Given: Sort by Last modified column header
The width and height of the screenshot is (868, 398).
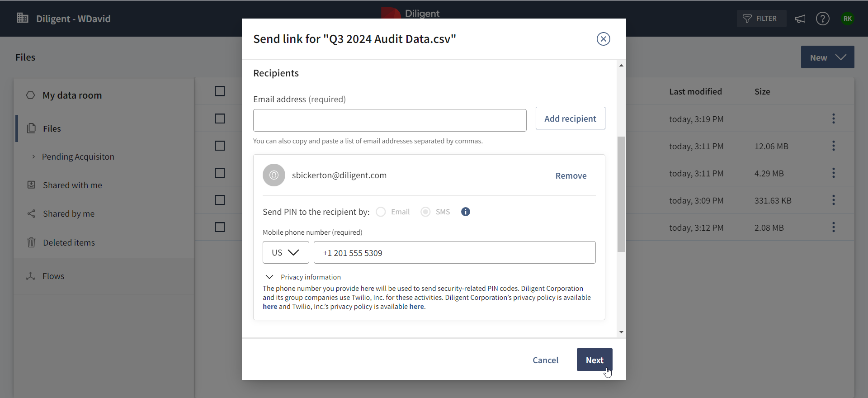Looking at the screenshot, I should coord(695,91).
